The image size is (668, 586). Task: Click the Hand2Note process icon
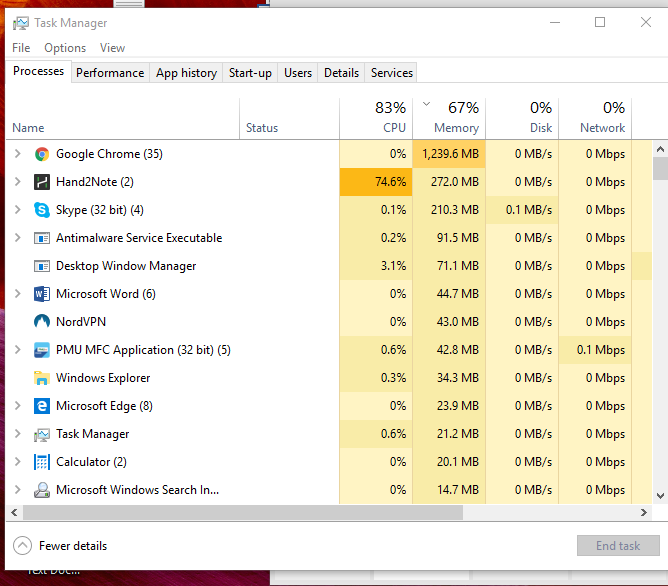(x=42, y=182)
